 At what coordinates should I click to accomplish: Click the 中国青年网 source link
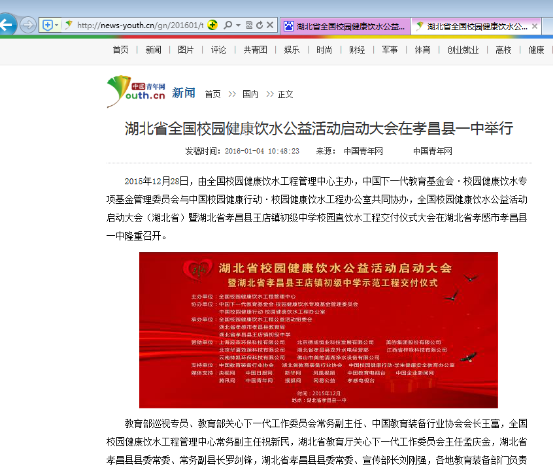click(x=363, y=151)
